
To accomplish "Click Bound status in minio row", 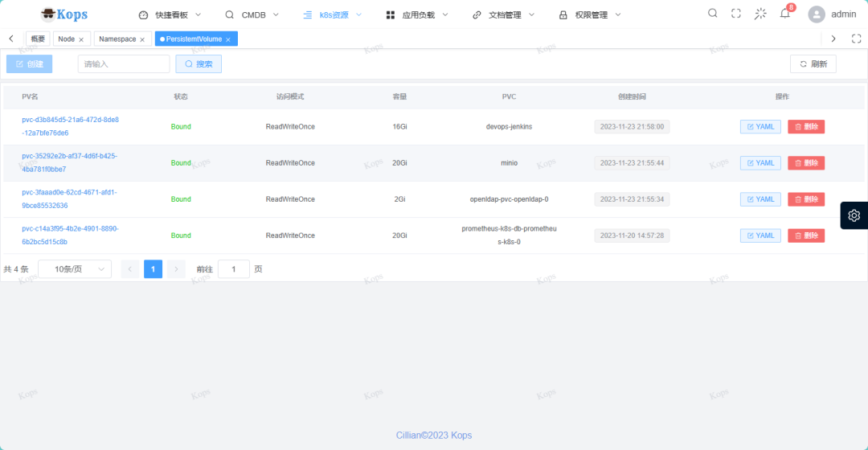I will tap(181, 163).
